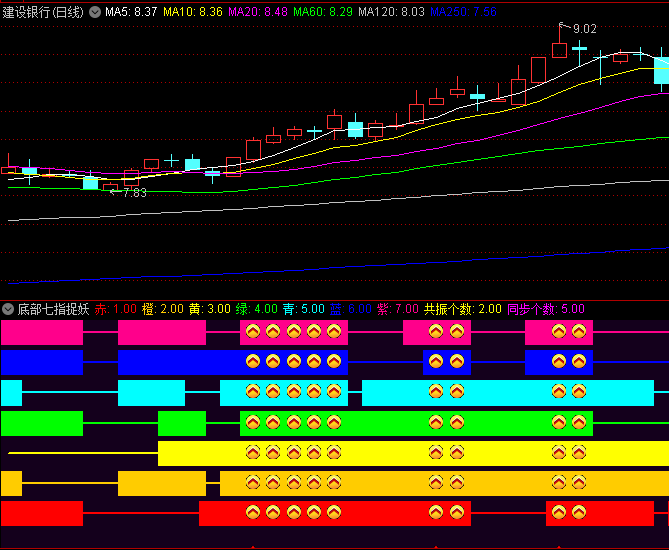Click rightmost up-arrow signal in blue row
This screenshot has height=550, width=669.
pos(579,361)
